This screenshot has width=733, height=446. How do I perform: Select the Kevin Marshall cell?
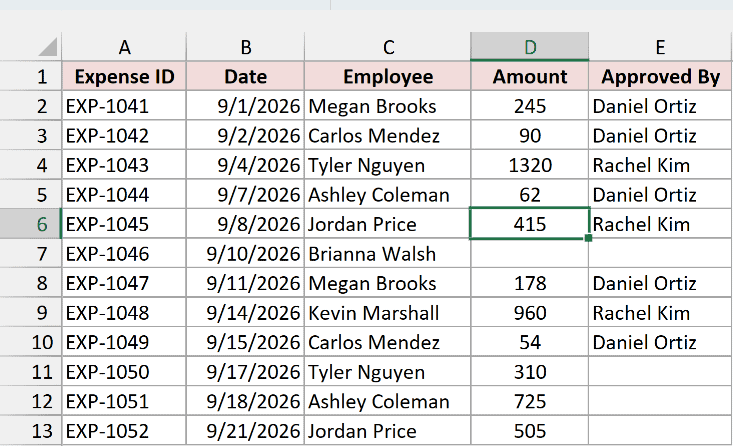(x=388, y=312)
